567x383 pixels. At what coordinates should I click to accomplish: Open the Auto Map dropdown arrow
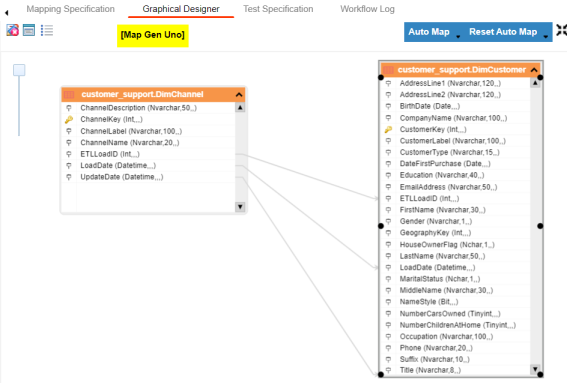pyautogui.click(x=458, y=37)
